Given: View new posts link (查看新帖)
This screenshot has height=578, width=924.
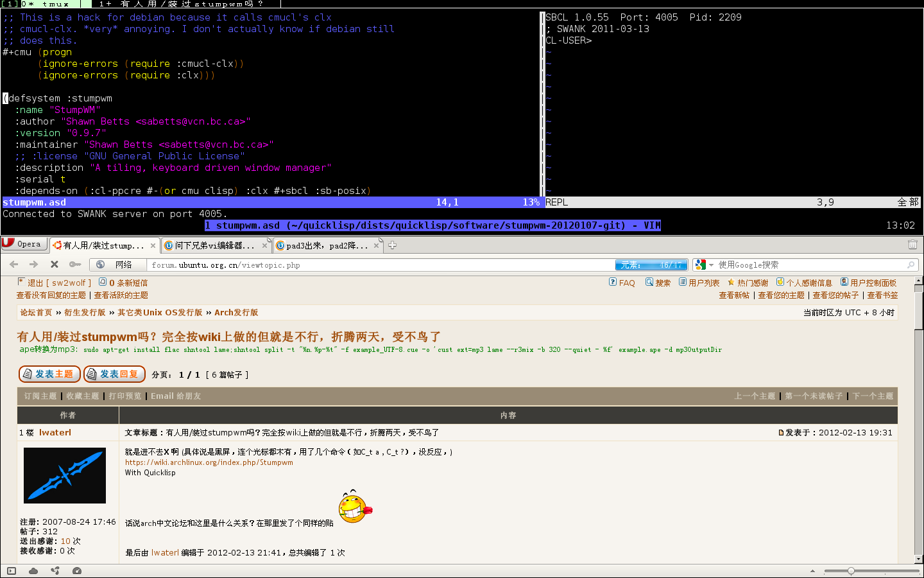Looking at the screenshot, I should point(734,295).
